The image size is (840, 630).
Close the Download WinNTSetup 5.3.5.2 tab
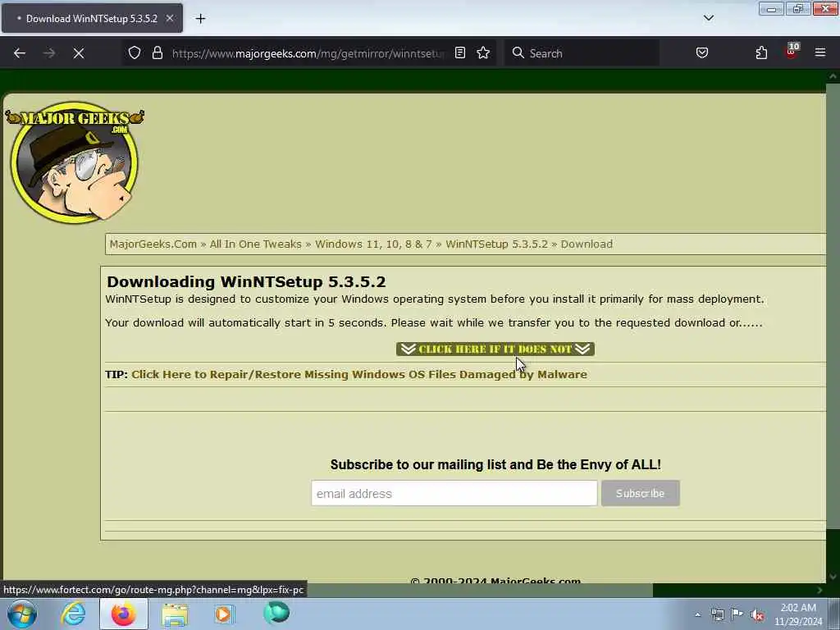170,18
